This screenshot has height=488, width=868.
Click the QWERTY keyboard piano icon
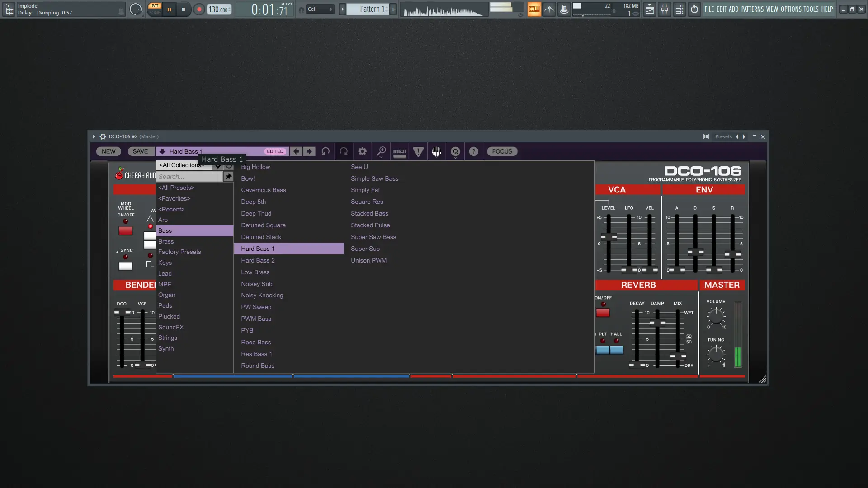coord(436,151)
